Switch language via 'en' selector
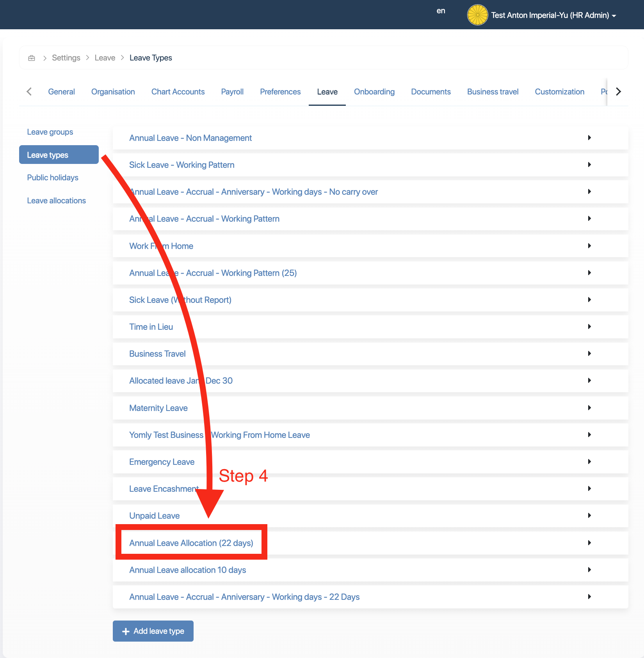The height and width of the screenshot is (658, 644). coord(441,11)
